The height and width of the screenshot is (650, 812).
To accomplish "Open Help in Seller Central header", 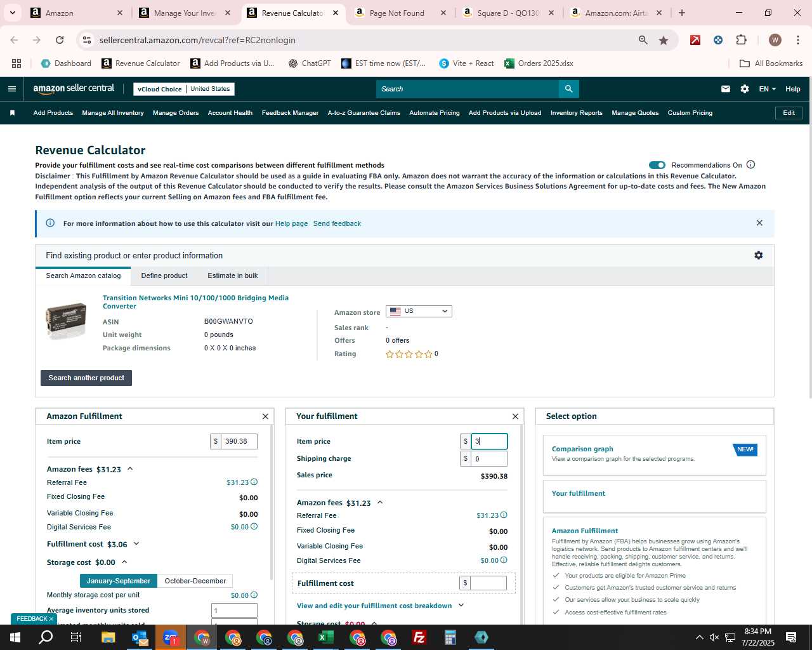I will 793,89.
